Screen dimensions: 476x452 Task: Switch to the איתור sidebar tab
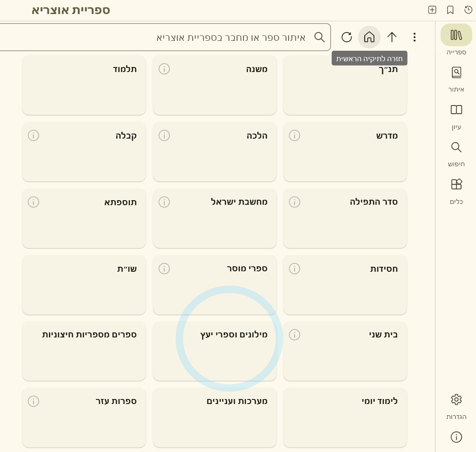[x=456, y=78]
